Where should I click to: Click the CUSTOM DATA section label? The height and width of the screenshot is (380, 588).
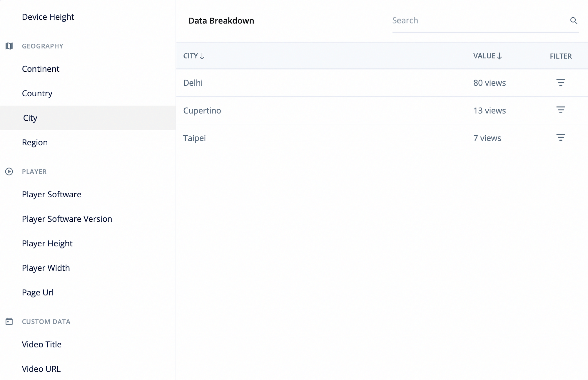pos(46,322)
